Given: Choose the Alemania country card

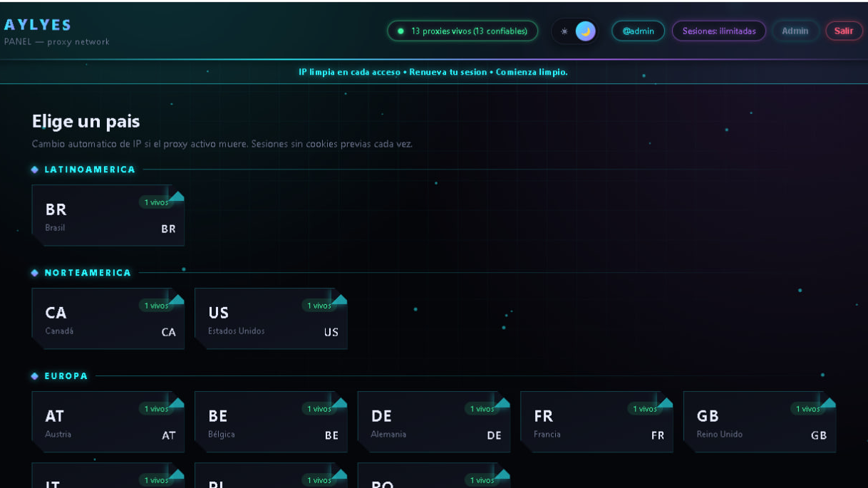Looking at the screenshot, I should pyautogui.click(x=434, y=422).
